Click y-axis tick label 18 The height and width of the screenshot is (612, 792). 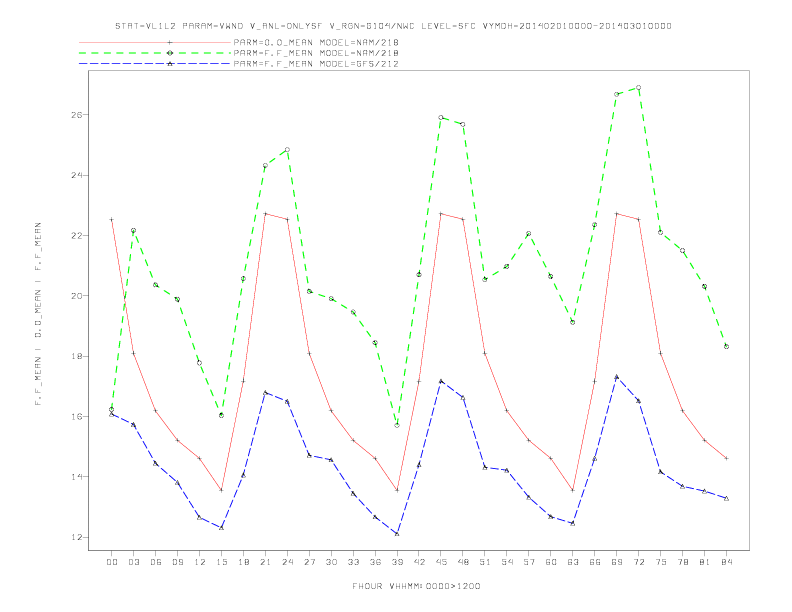76,356
